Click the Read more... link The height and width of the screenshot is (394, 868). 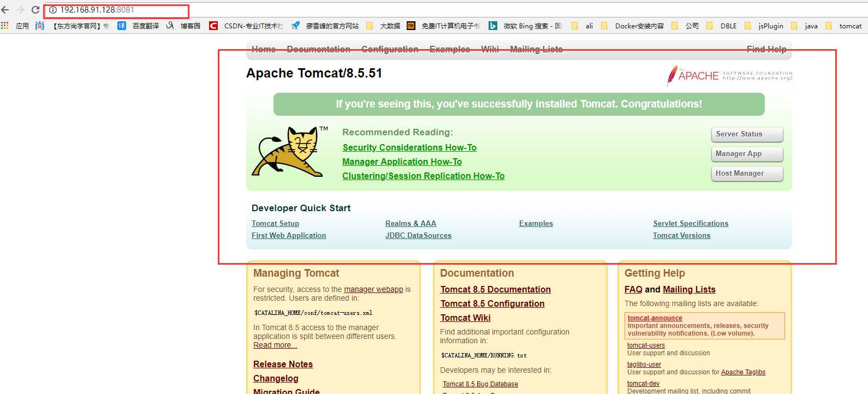coord(275,345)
